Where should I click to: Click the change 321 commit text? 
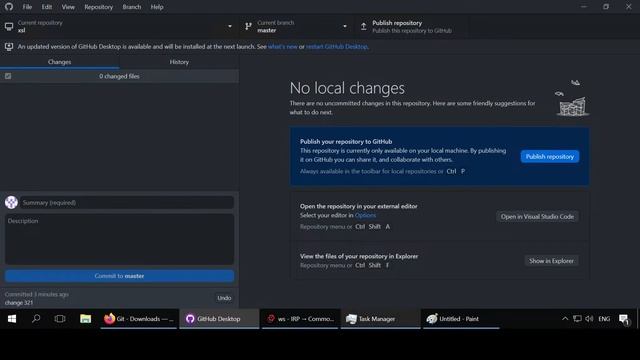click(x=19, y=303)
